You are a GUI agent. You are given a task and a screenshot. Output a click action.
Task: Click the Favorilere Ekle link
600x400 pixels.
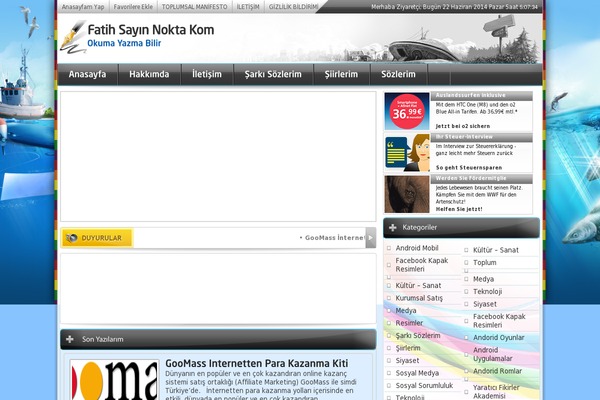click(133, 7)
